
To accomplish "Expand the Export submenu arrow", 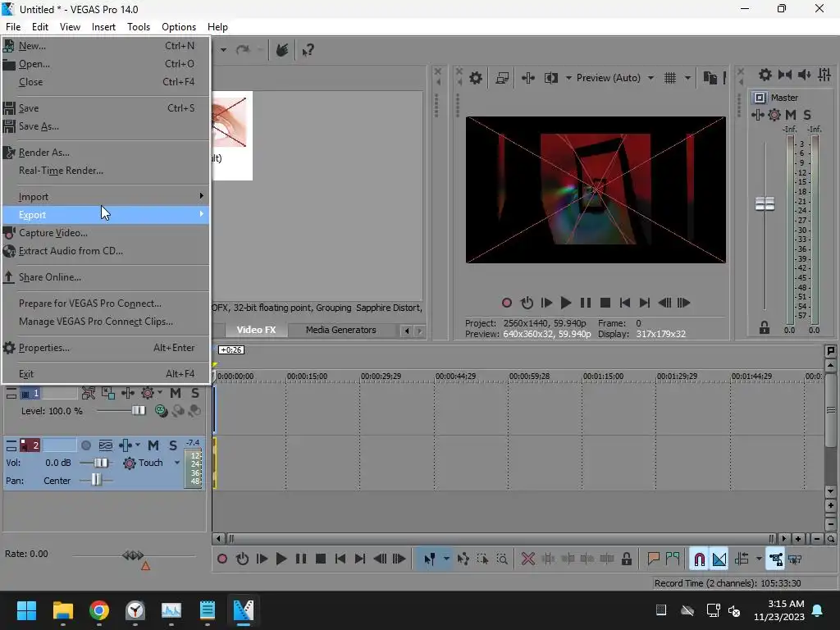I will (202, 214).
